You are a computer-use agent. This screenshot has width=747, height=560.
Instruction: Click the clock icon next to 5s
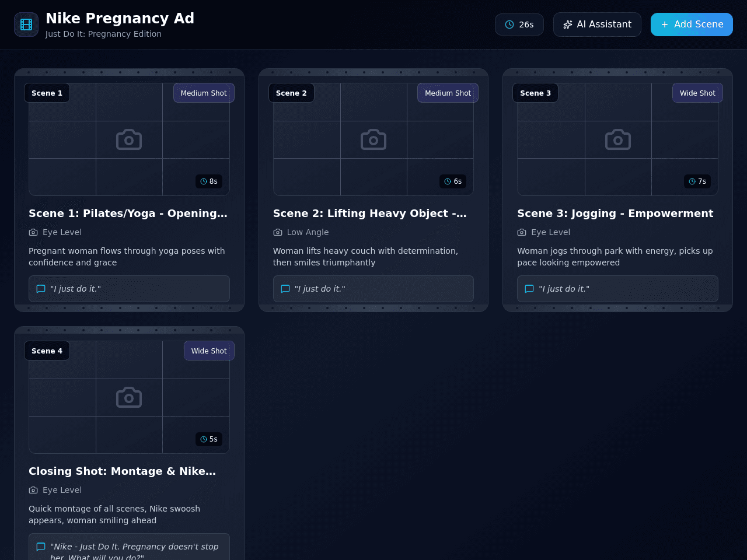click(204, 439)
